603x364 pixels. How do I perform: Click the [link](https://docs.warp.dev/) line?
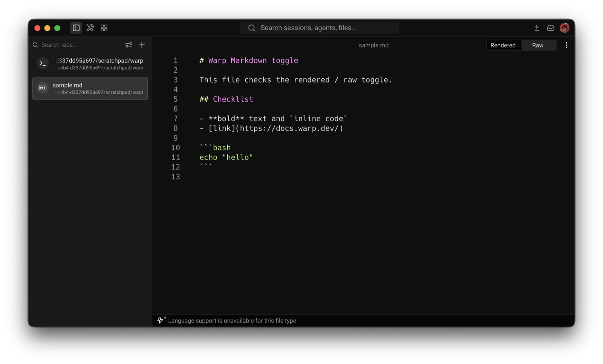[x=271, y=128]
